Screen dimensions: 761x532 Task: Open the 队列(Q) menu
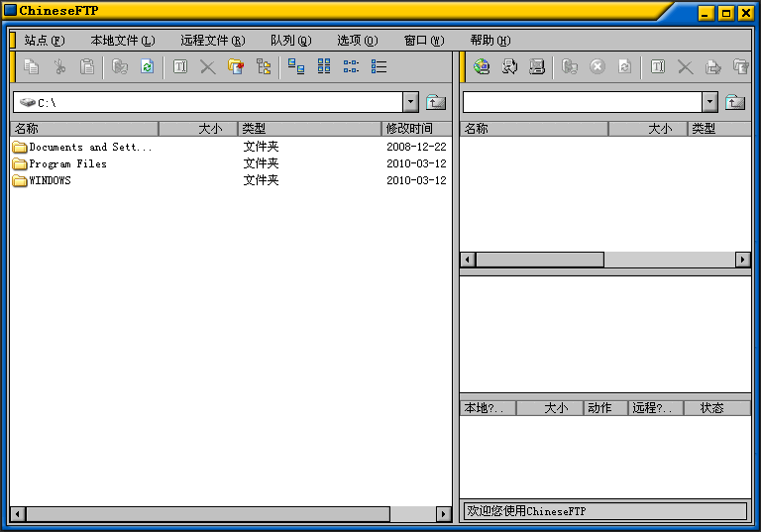click(x=291, y=41)
